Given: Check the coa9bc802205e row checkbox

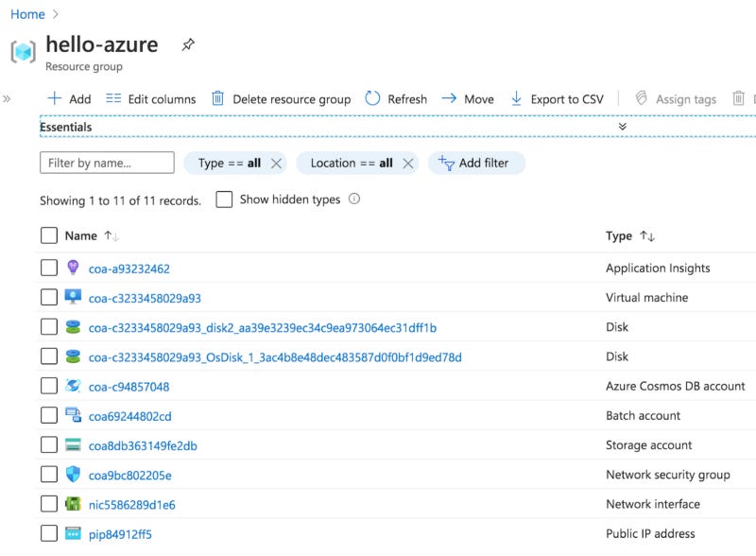Looking at the screenshot, I should click(49, 474).
